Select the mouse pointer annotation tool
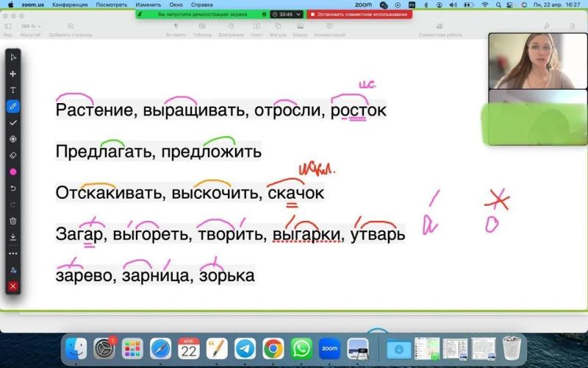Image resolution: width=588 pixels, height=368 pixels. [x=13, y=57]
